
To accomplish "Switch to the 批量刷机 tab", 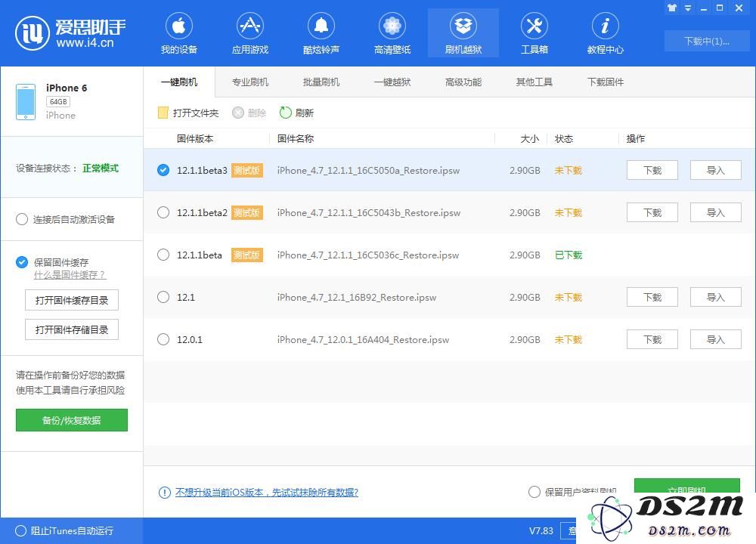I will point(321,82).
